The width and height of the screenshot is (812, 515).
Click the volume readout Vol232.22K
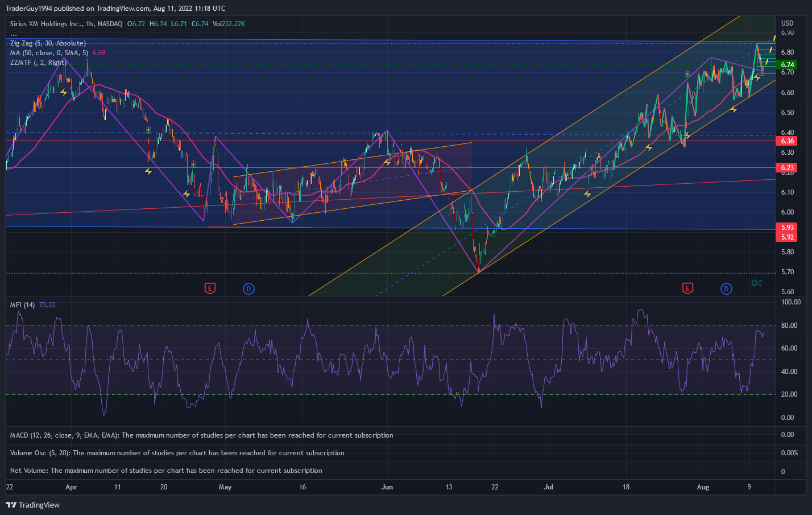pyautogui.click(x=229, y=24)
